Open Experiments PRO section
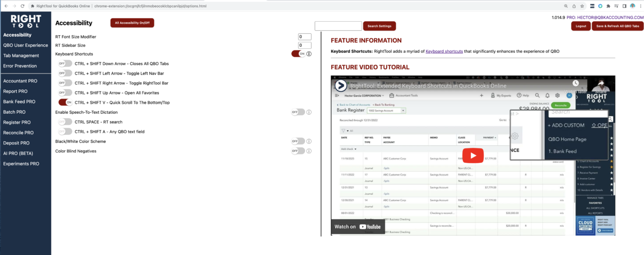This screenshot has width=644, height=255. 21,164
